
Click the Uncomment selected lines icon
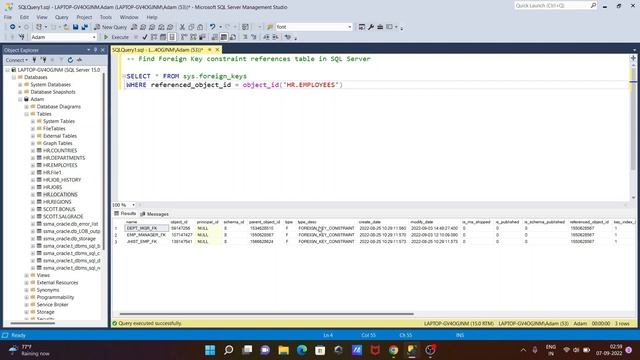pyautogui.click(x=253, y=37)
